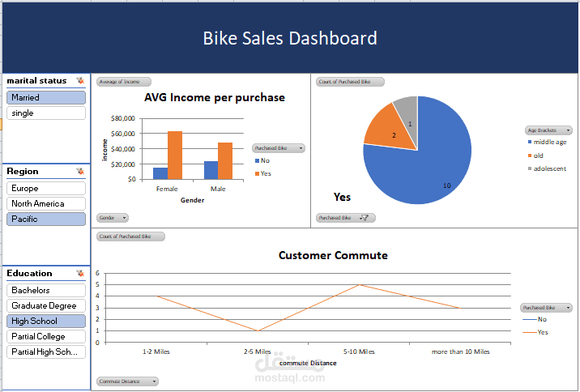This screenshot has width=580, height=392.
Task: Toggle the single slicer option
Action: pyautogui.click(x=45, y=113)
